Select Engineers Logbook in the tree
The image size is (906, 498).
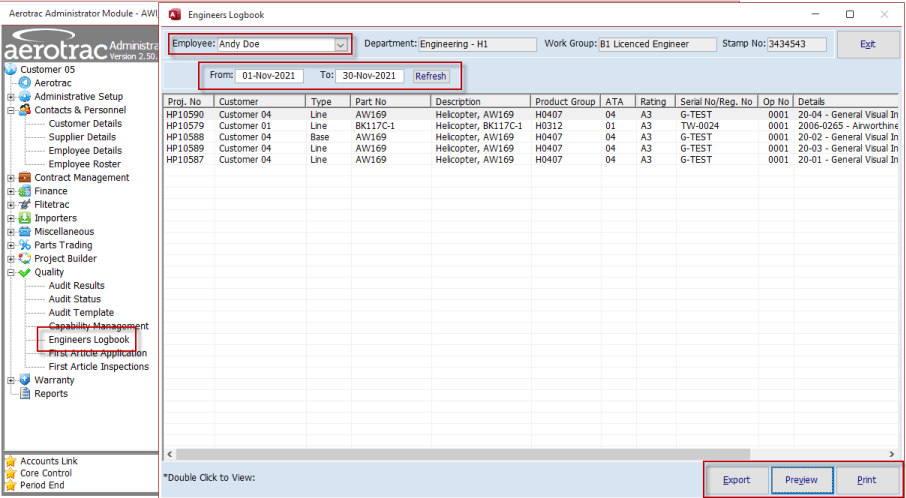(89, 340)
